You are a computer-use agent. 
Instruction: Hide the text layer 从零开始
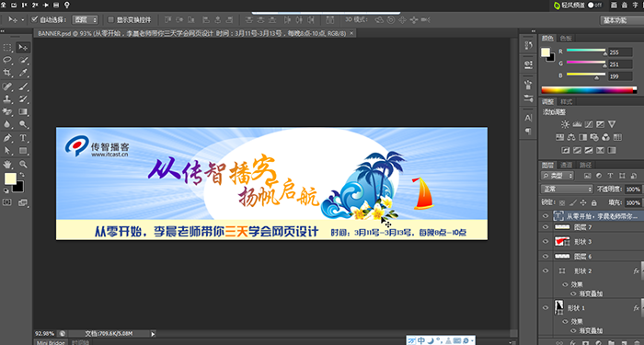click(546, 215)
